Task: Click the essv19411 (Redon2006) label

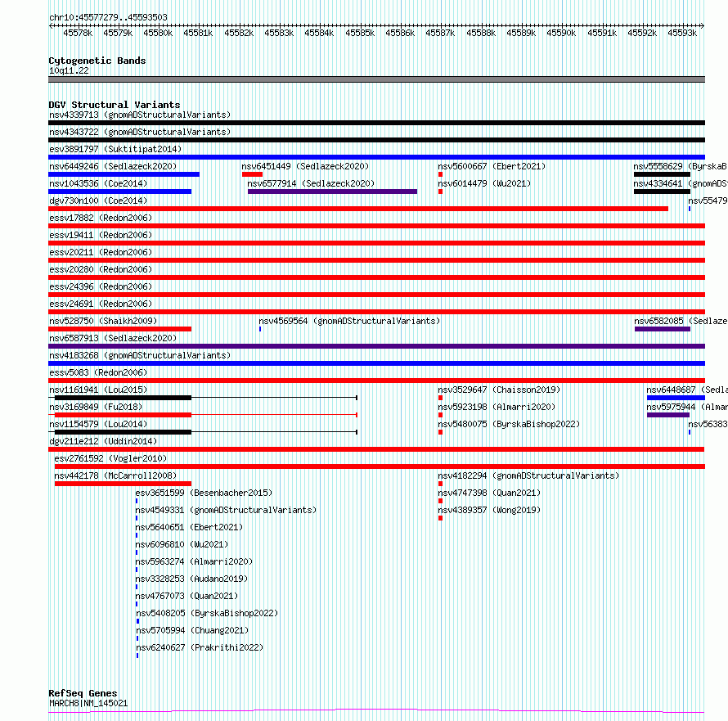Action: click(x=101, y=235)
